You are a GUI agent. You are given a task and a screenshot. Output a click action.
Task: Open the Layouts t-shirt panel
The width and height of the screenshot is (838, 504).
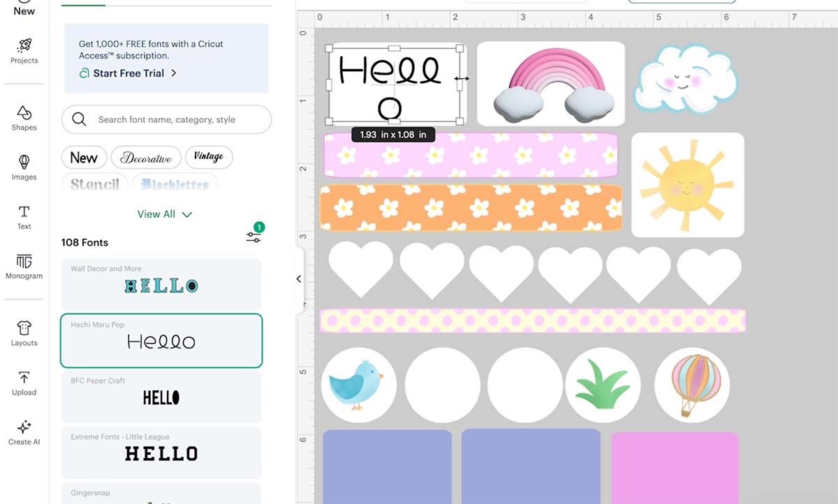coord(24,334)
